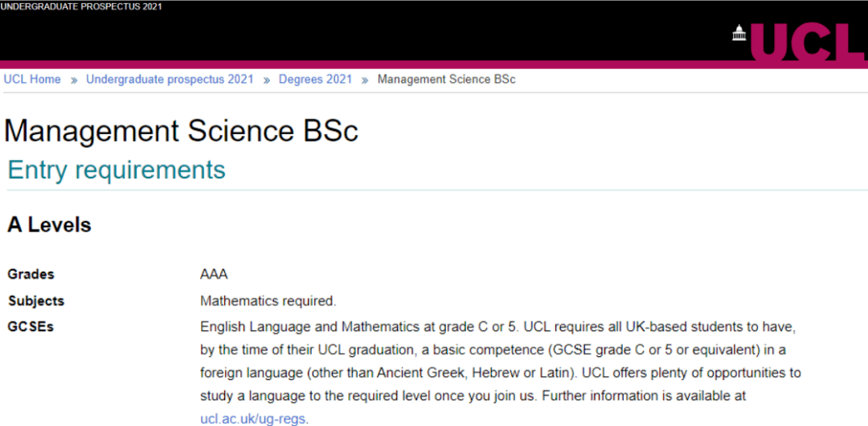Click the Mathematics required text

click(268, 301)
